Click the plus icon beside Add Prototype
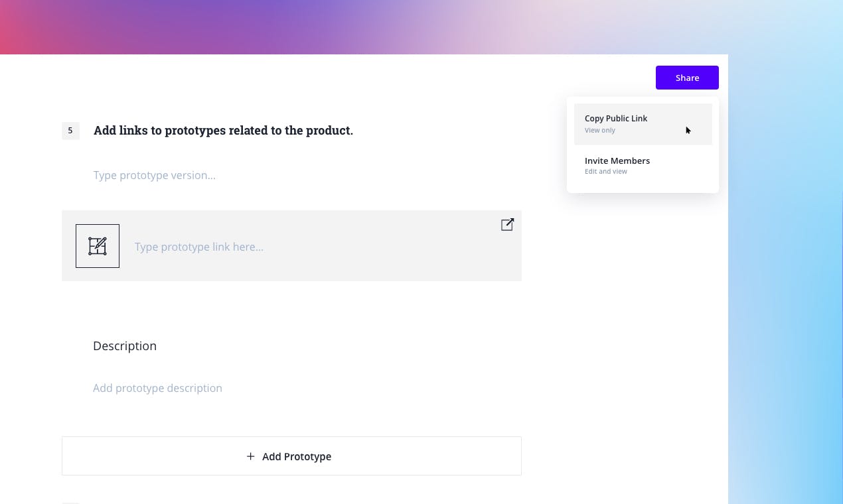Screen dimensions: 843x504 point(250,456)
